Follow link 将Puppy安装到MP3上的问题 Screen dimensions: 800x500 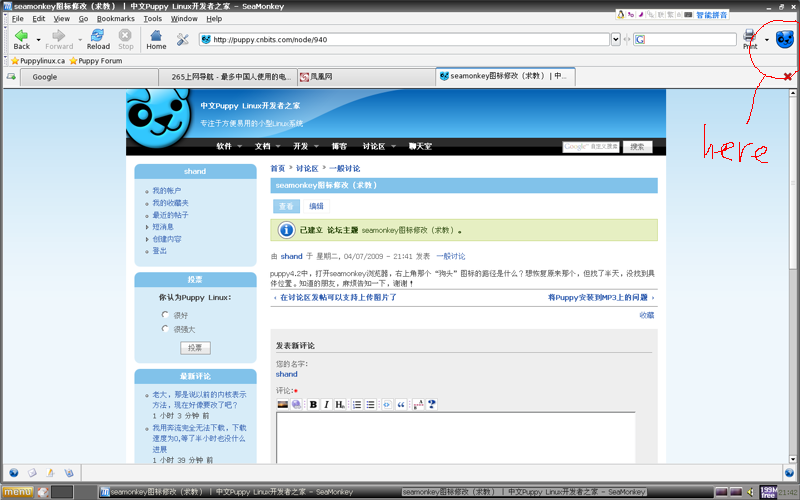coord(597,297)
